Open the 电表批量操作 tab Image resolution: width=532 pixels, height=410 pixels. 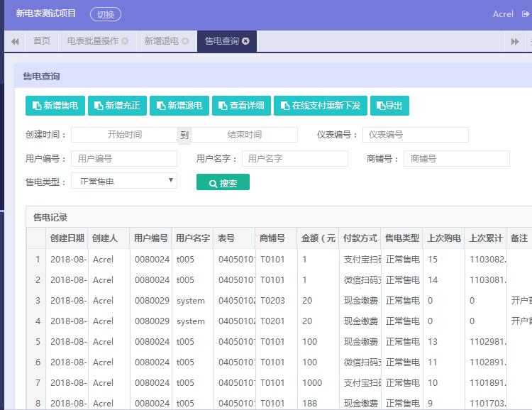click(x=93, y=41)
